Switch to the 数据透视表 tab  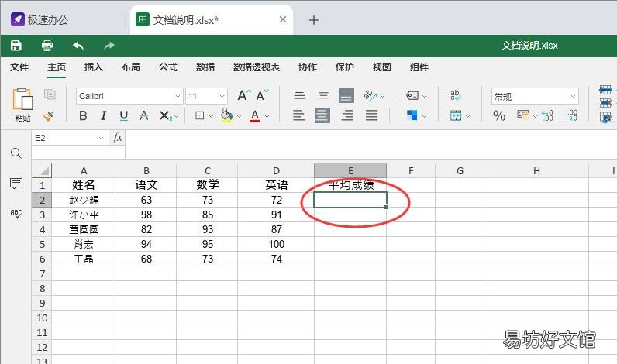pos(257,67)
